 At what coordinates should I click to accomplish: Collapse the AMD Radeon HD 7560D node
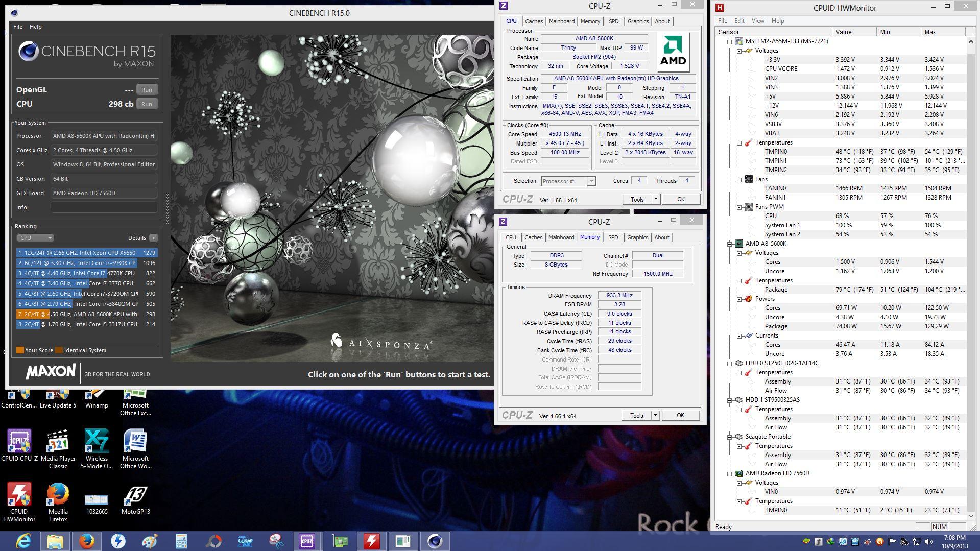tap(729, 473)
